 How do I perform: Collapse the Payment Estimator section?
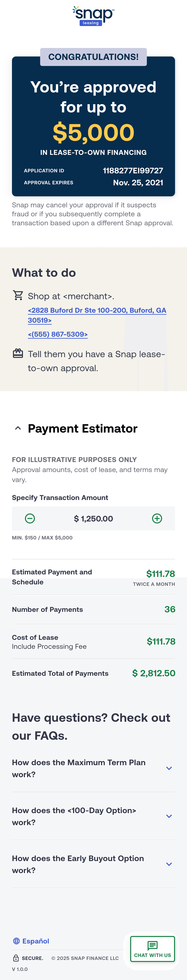pyautogui.click(x=17, y=428)
